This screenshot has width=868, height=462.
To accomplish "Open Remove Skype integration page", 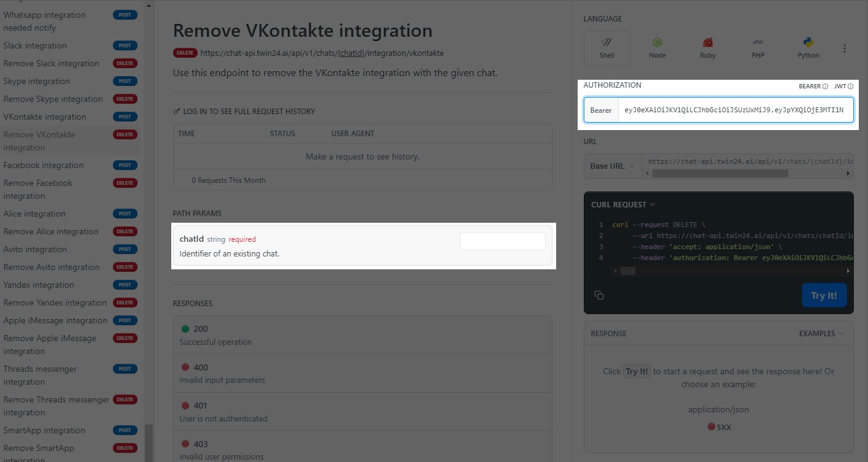I will coord(71,99).
